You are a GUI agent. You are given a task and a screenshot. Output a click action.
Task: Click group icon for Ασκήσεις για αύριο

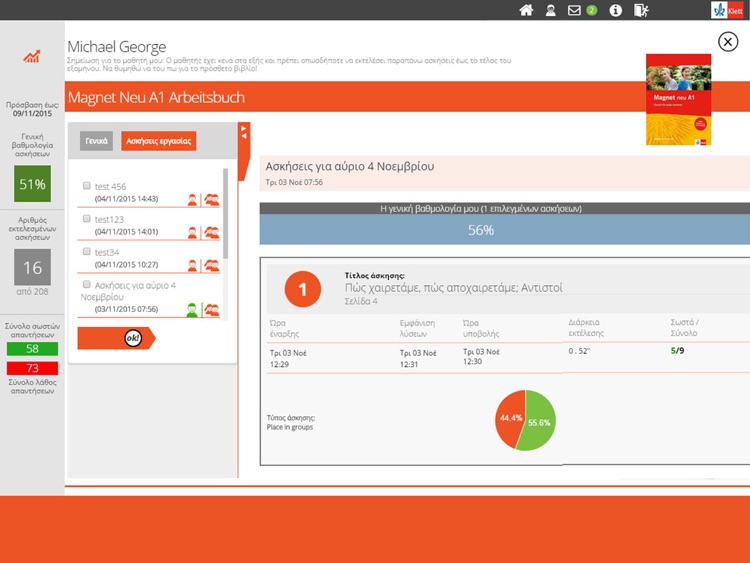pyautogui.click(x=211, y=310)
